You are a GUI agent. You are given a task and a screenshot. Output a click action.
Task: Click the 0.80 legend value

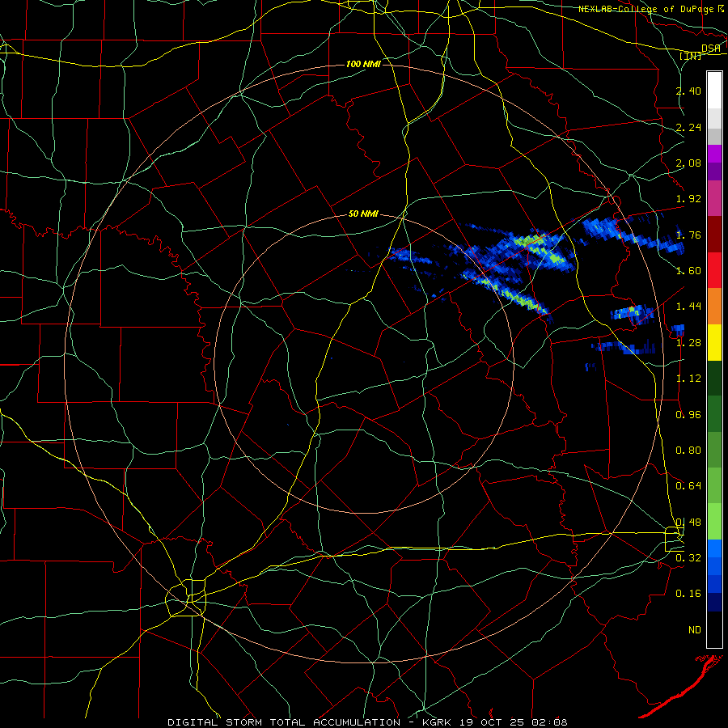(x=688, y=451)
